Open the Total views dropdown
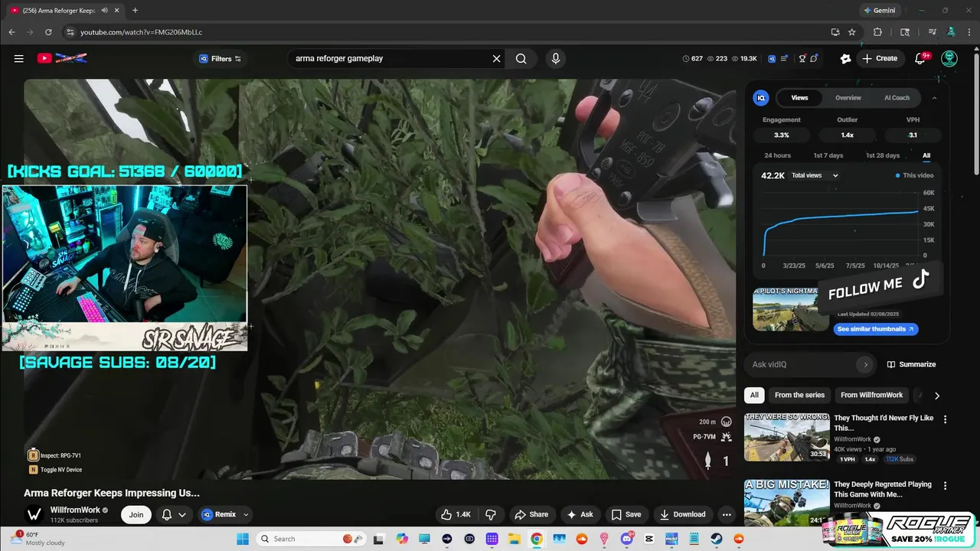 pos(815,175)
